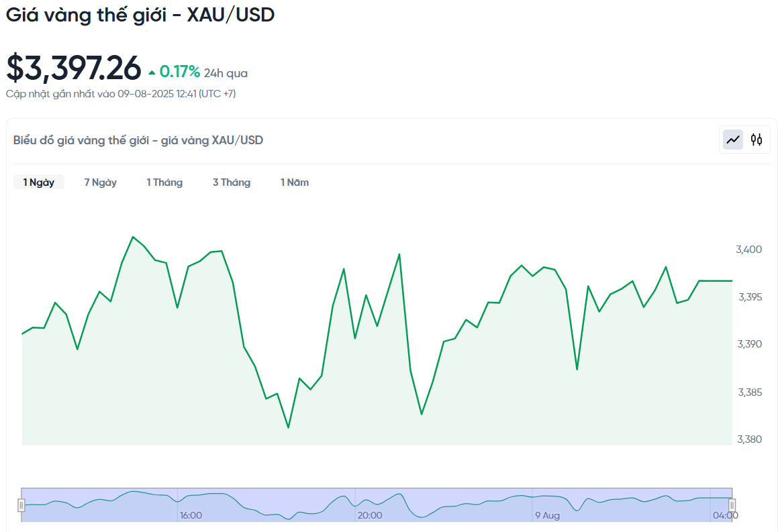Select the 1 Năm time range tab

(x=295, y=182)
